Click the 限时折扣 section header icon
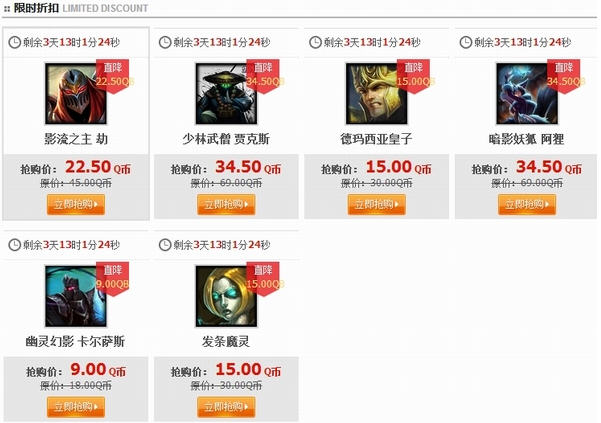The height and width of the screenshot is (423, 601). pos(7,8)
